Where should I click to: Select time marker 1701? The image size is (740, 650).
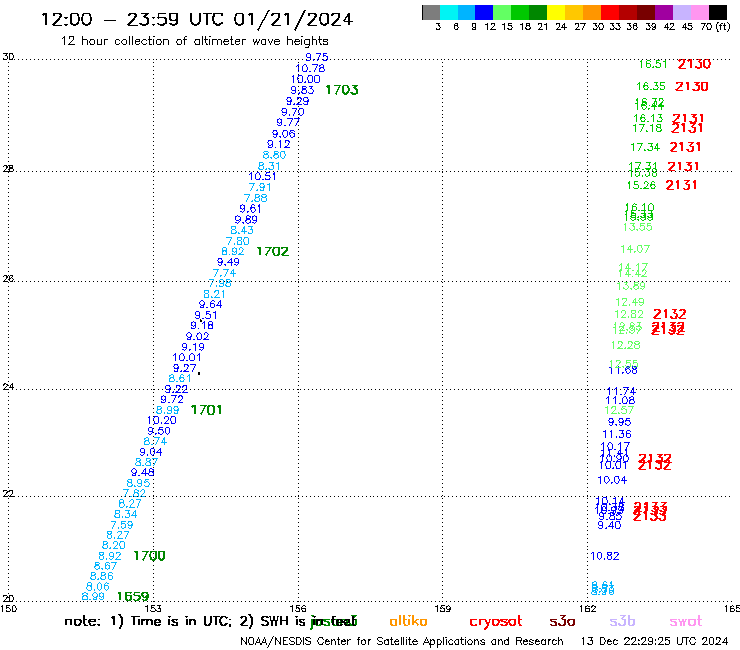point(206,410)
